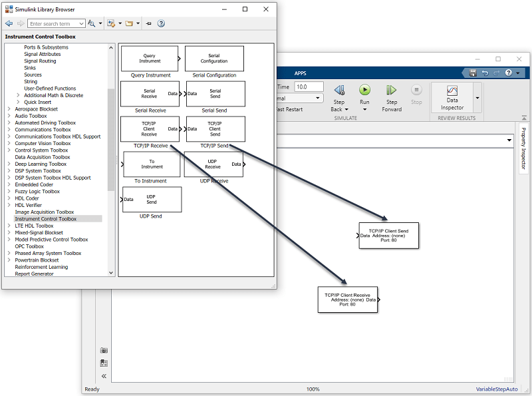Select Powertrain Blockset in tree
532x396 pixels.
coord(37,260)
